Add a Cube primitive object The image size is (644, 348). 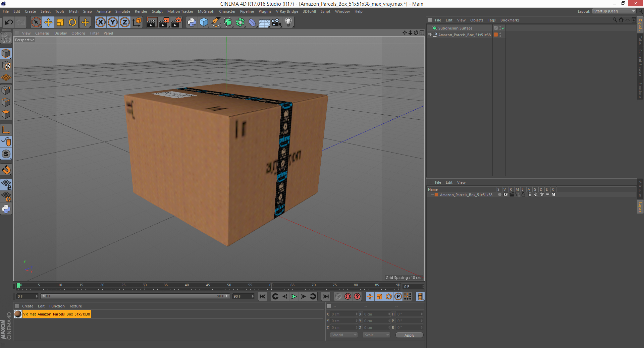click(204, 22)
